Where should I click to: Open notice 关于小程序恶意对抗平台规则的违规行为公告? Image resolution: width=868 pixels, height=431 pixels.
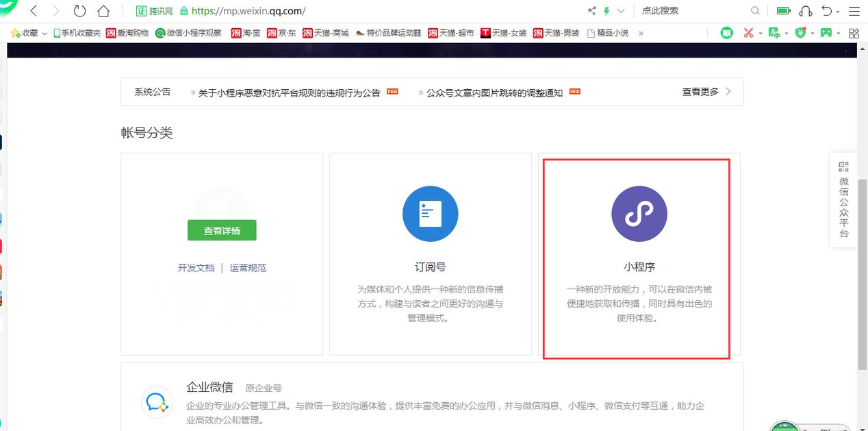[289, 93]
